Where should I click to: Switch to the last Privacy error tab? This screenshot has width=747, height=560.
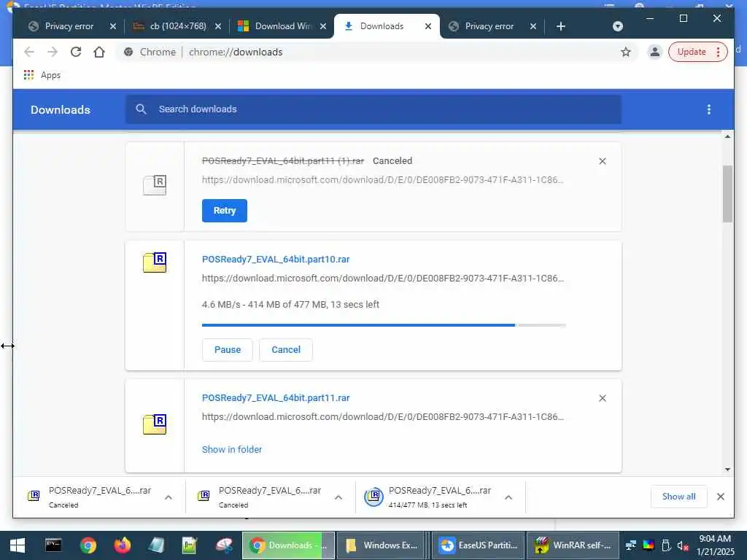click(489, 26)
